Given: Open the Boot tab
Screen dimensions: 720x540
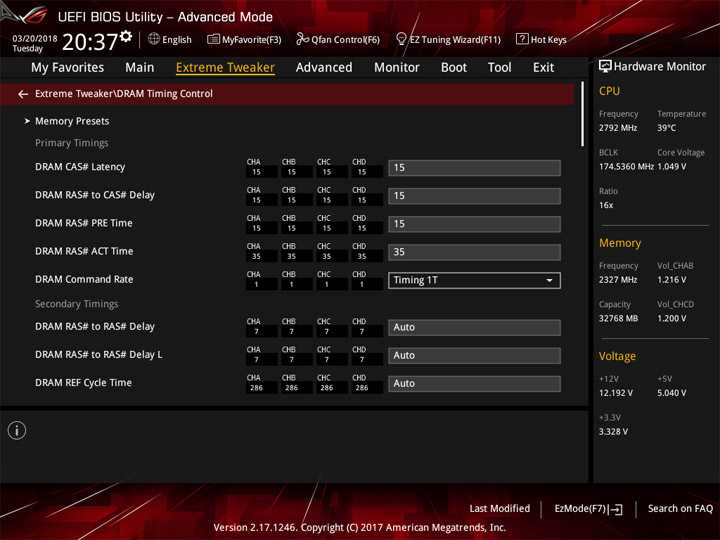Looking at the screenshot, I should pos(454,68).
